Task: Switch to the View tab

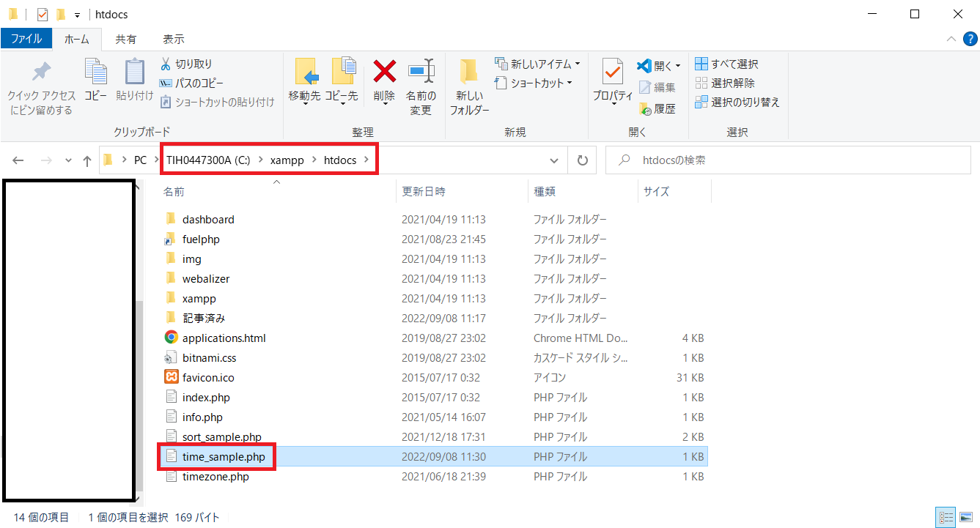Action: (174, 39)
